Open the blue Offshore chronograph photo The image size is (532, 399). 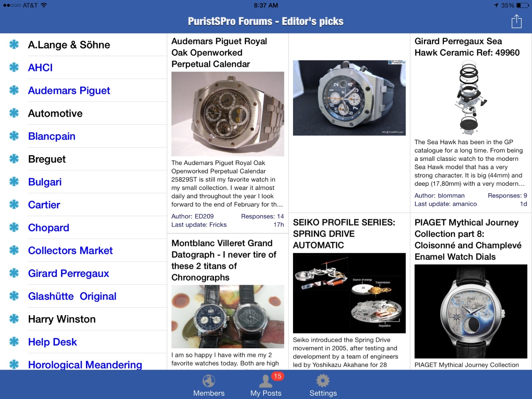tap(349, 98)
